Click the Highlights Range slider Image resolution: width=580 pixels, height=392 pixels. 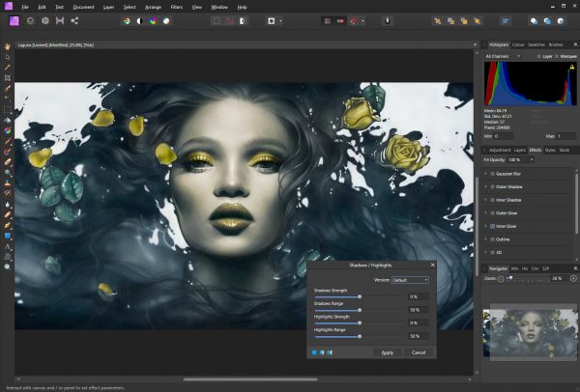point(359,337)
